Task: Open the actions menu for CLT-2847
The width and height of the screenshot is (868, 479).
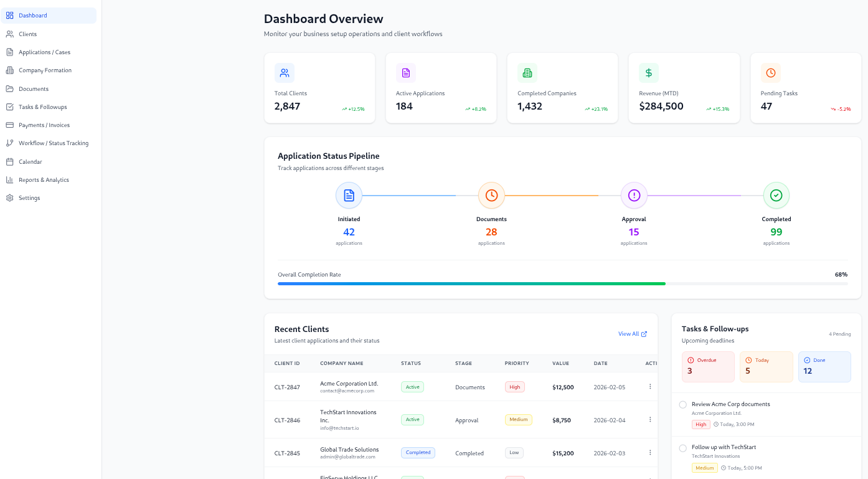Action: (649, 386)
